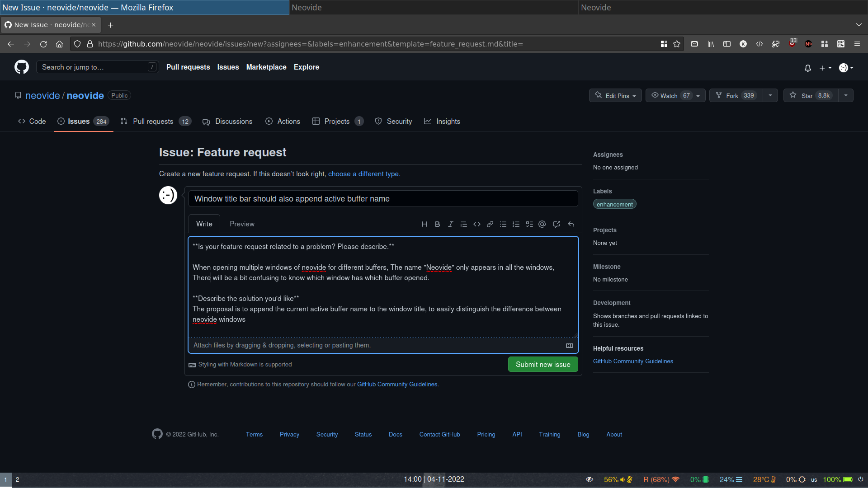Insert a hyperlink in the comment editor
Viewport: 868px width, 488px height.
[x=490, y=224]
